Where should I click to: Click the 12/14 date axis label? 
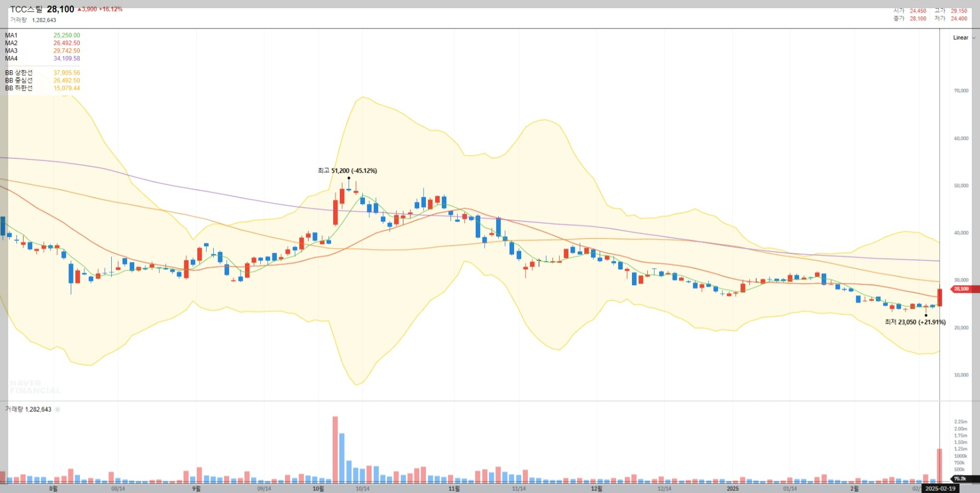664,489
